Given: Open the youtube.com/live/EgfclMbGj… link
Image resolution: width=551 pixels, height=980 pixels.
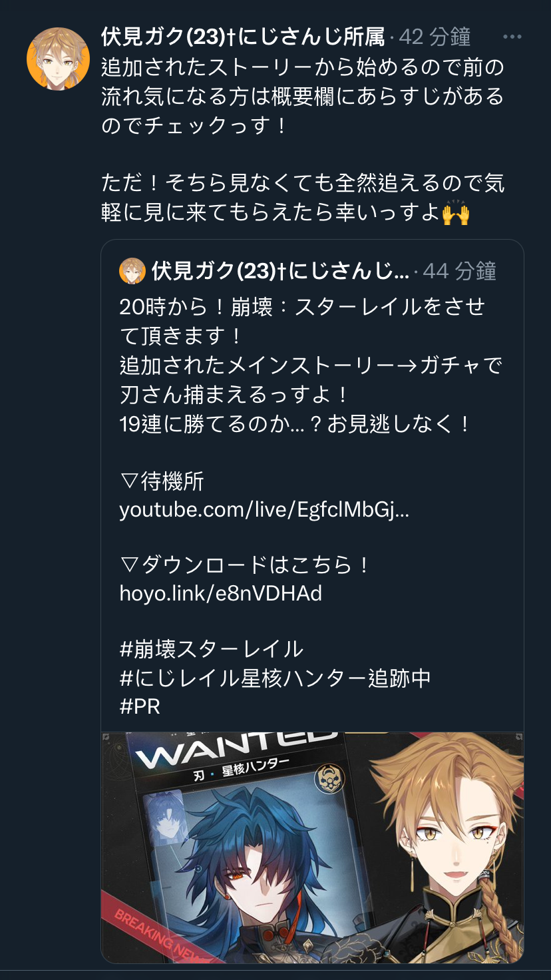Looking at the screenshot, I should (x=264, y=510).
